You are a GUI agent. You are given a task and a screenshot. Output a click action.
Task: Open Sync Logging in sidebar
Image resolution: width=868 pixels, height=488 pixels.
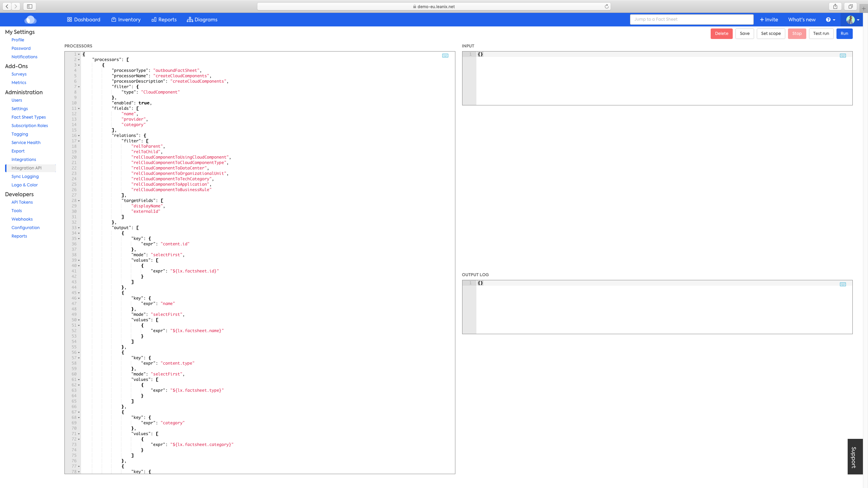coord(25,177)
